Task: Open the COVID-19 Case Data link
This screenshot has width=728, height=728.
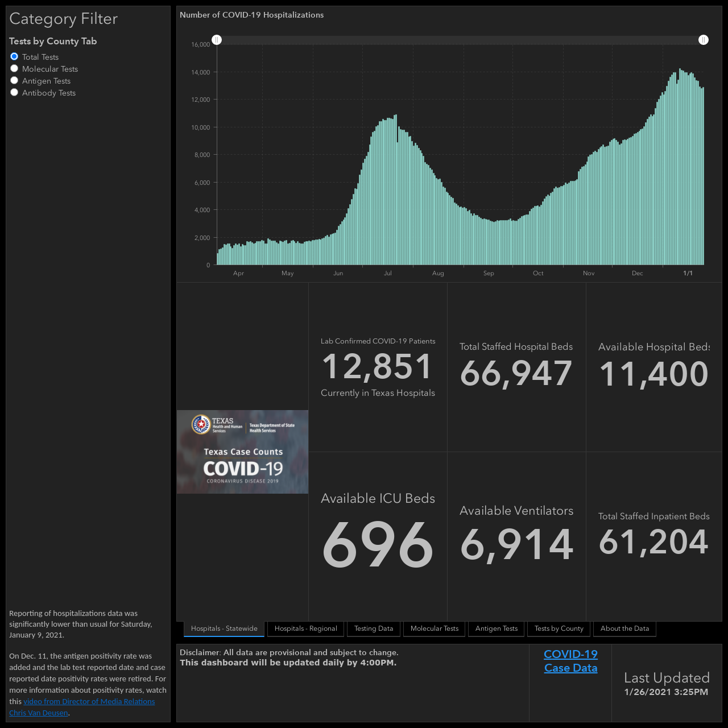Action: coord(570,661)
